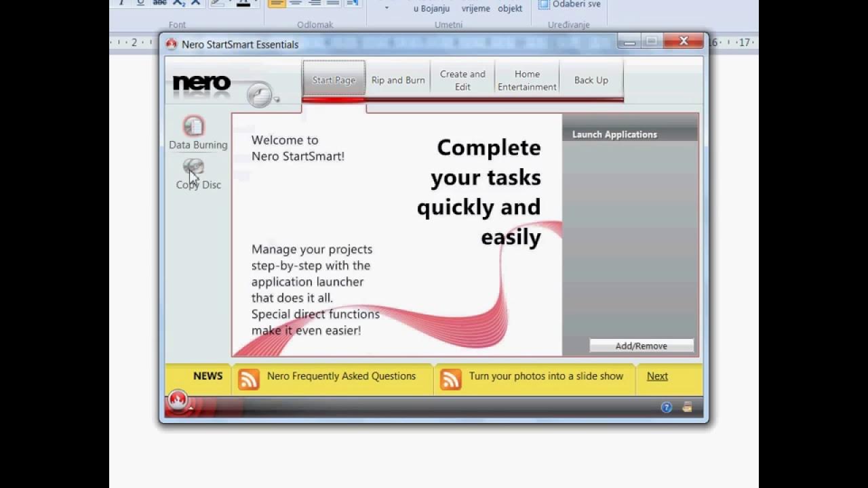
Task: Click the Next news link
Action: pyautogui.click(x=657, y=376)
